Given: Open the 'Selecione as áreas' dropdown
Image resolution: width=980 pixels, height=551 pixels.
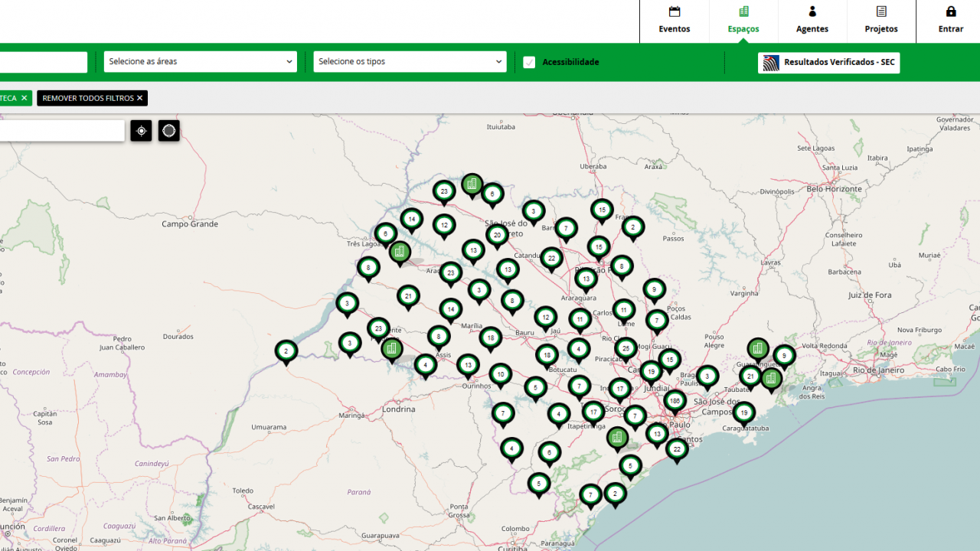Looking at the screenshot, I should click(x=201, y=62).
